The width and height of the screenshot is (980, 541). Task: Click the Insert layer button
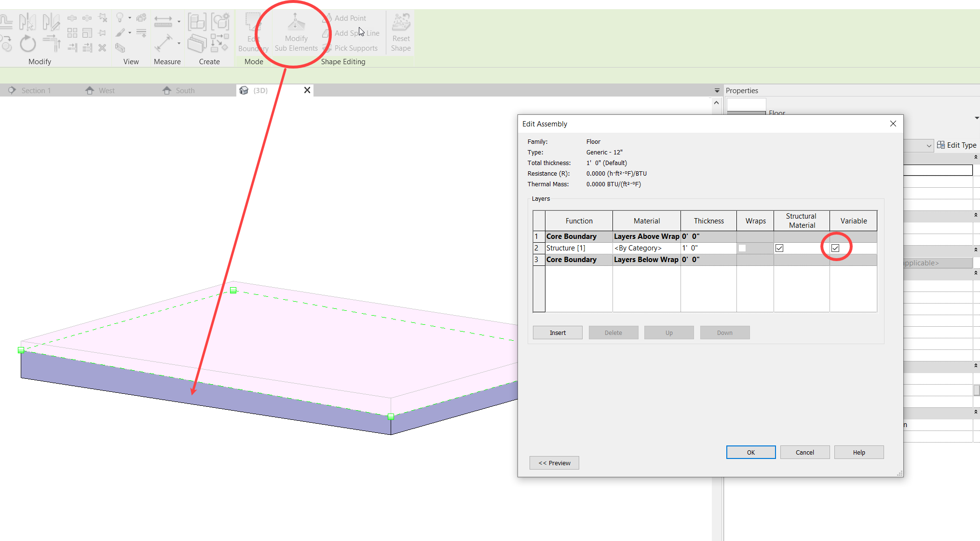tap(558, 333)
